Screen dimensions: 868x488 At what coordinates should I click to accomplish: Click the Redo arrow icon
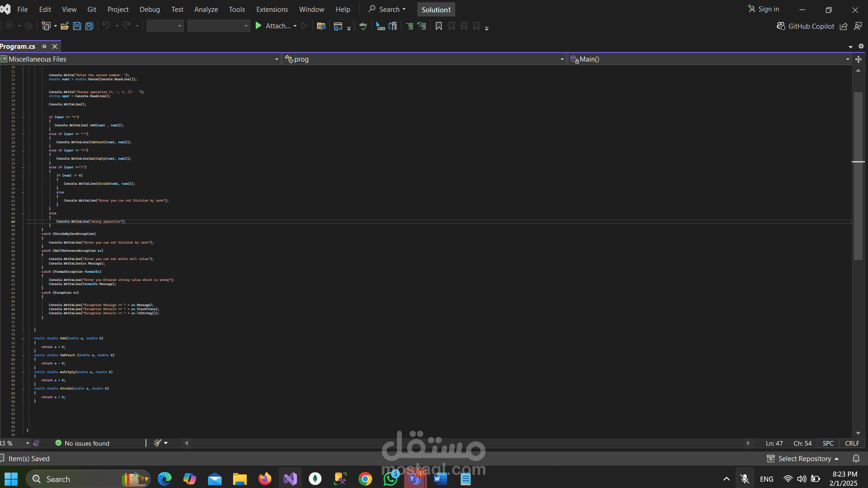pyautogui.click(x=126, y=26)
